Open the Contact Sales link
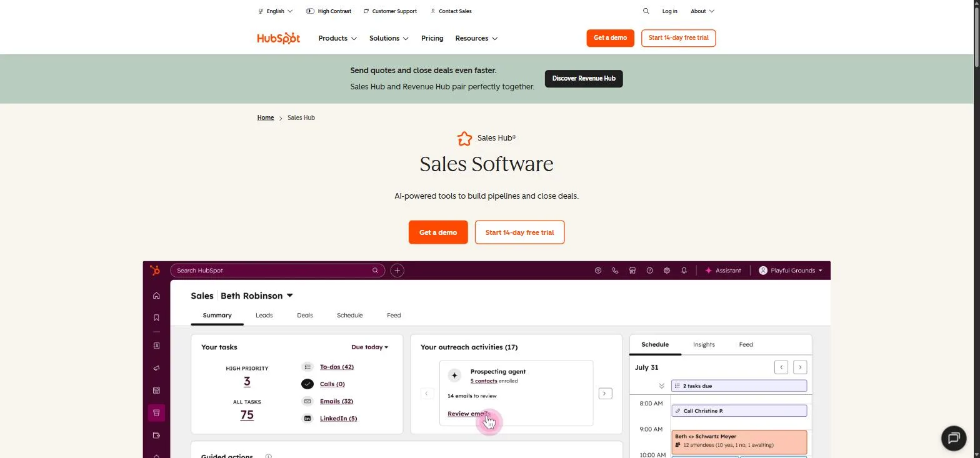Screen dimensions: 980x458 451,11
